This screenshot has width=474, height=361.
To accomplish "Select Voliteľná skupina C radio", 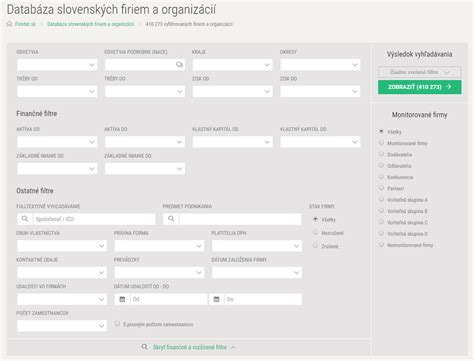I will (381, 222).
